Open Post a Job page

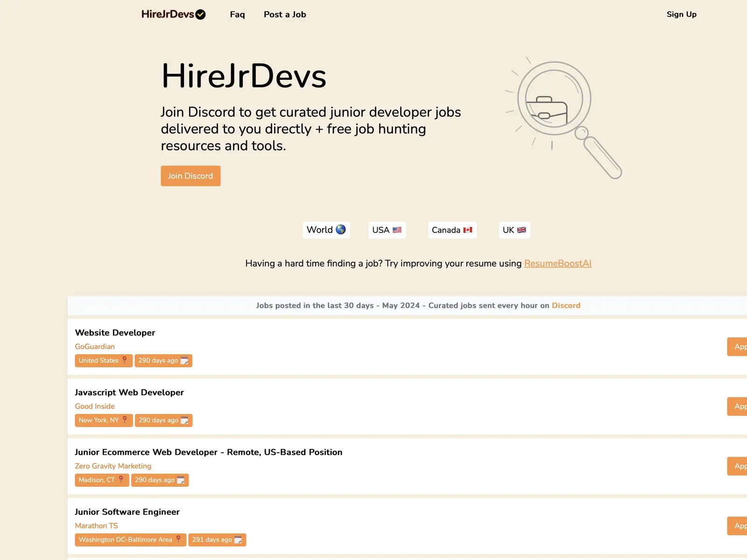285,14
